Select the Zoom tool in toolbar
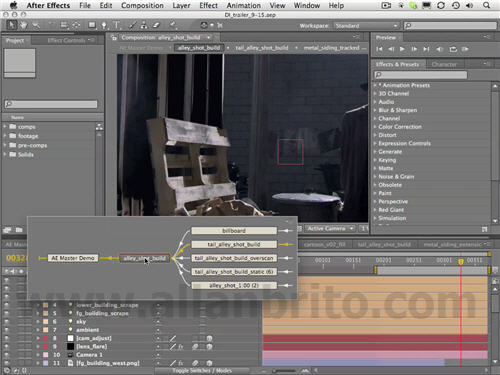Image resolution: width=500 pixels, height=375 pixels. pos(36,25)
